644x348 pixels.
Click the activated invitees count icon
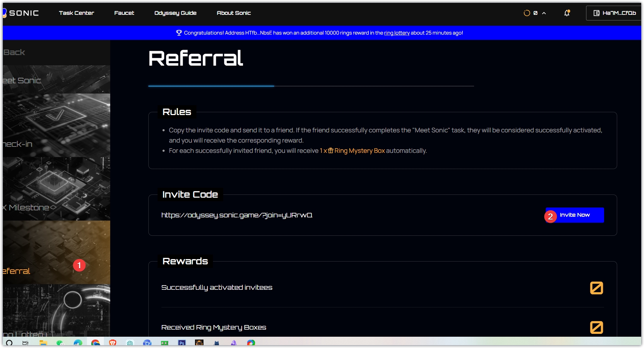click(596, 288)
